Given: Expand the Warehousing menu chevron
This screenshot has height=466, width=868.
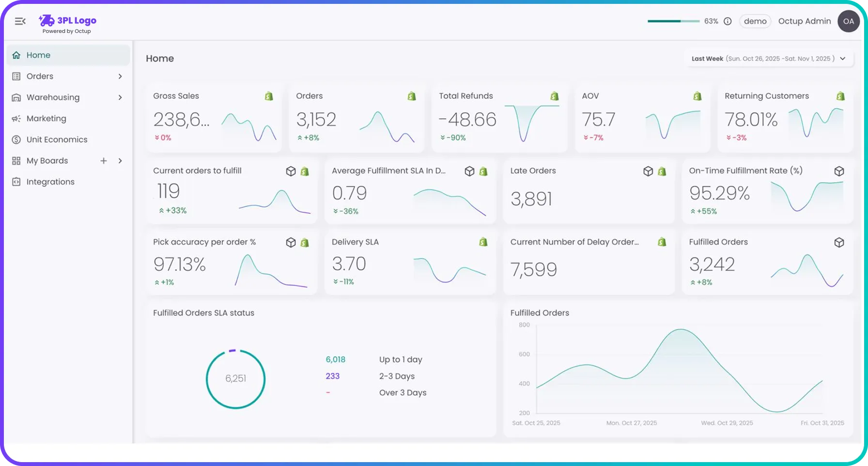Looking at the screenshot, I should 120,97.
